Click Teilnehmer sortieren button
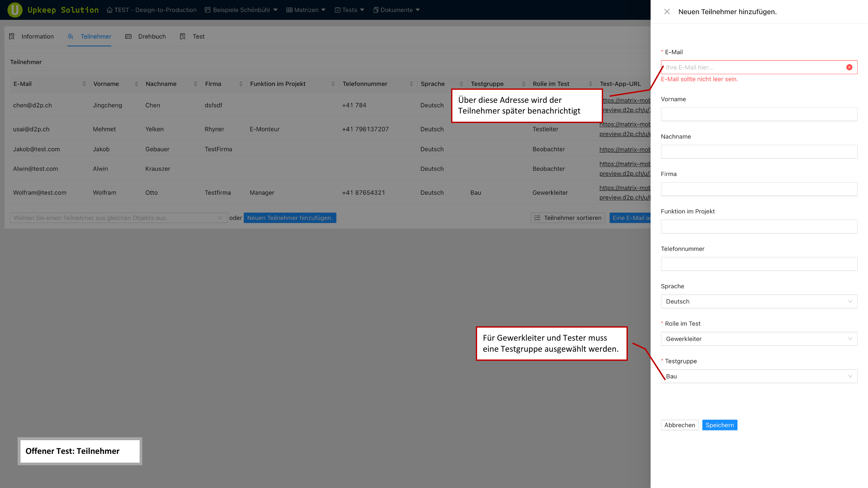The width and height of the screenshot is (868, 488). 568,218
